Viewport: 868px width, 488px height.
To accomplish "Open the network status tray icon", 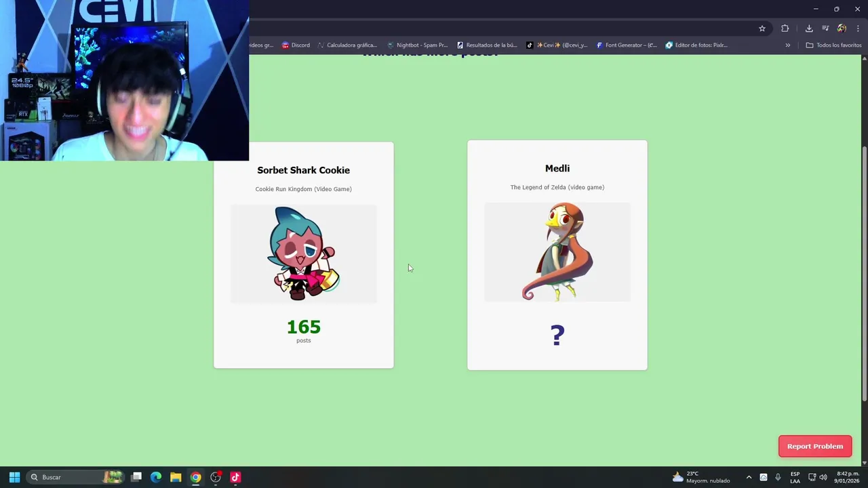I will click(812, 477).
